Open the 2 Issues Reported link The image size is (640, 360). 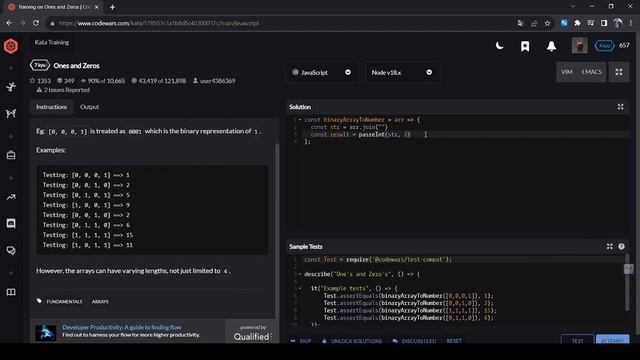pos(63,90)
